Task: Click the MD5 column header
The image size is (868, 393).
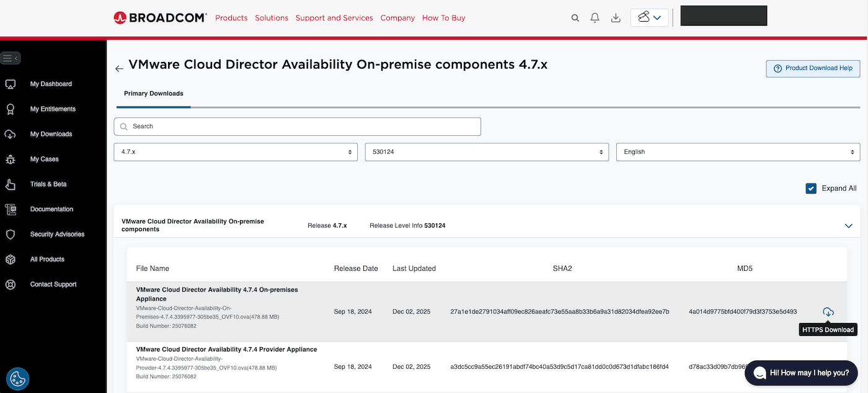Action: pos(745,269)
